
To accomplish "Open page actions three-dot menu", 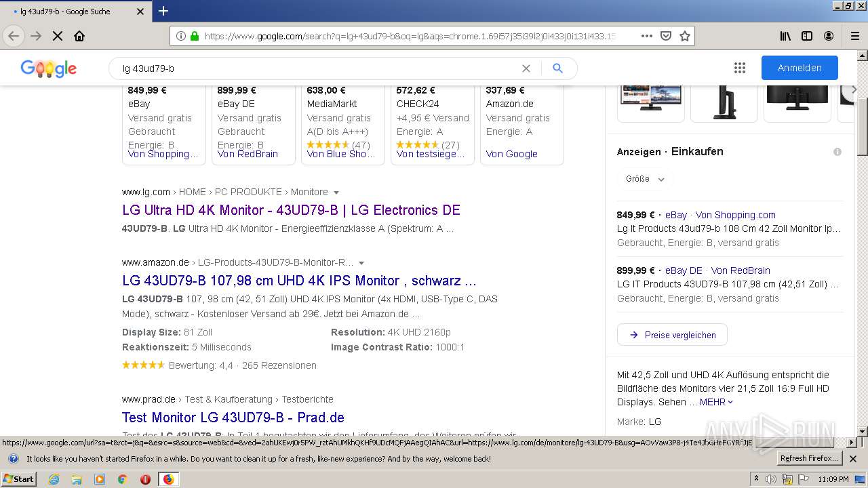I will coord(647,36).
